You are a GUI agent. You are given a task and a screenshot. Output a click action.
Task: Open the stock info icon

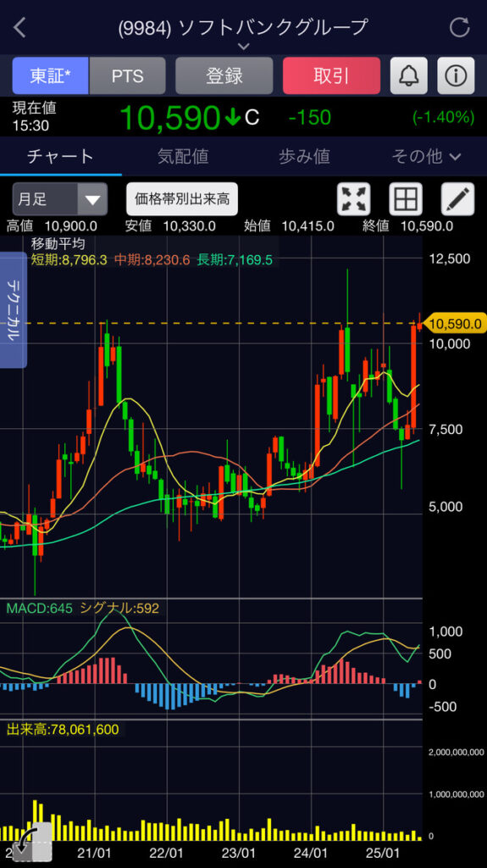tap(456, 75)
